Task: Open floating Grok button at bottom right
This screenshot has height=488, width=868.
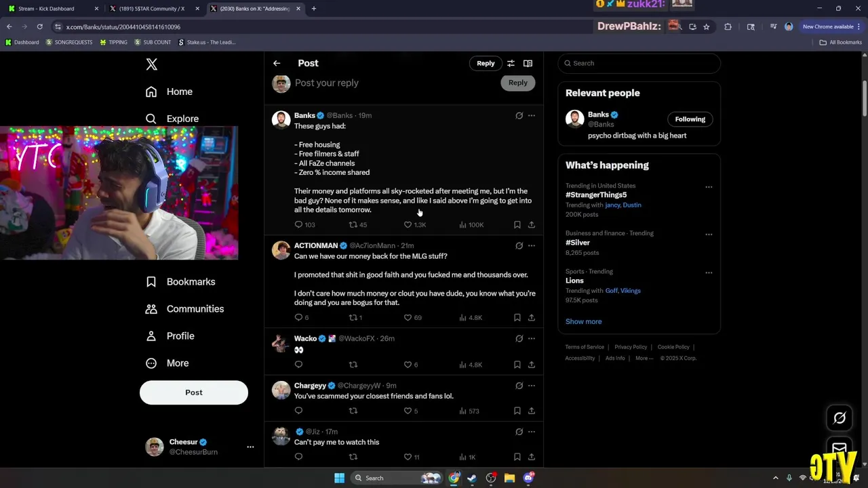Action: click(840, 418)
